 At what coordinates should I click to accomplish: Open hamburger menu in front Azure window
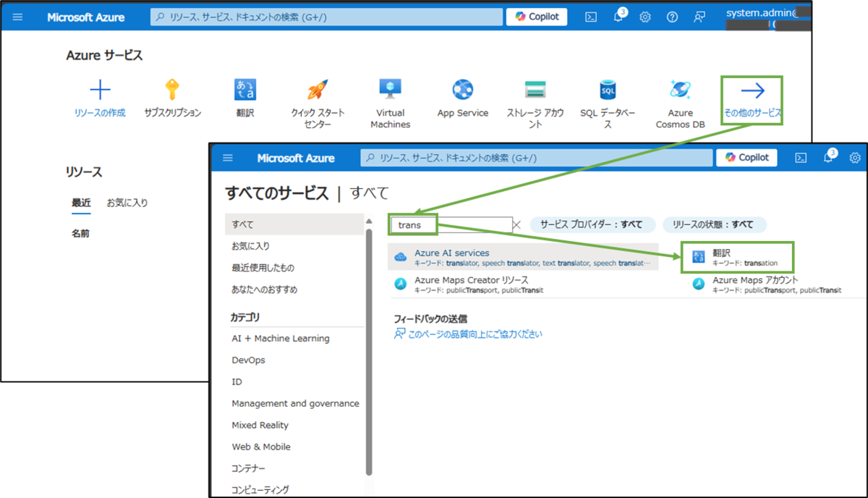(228, 158)
